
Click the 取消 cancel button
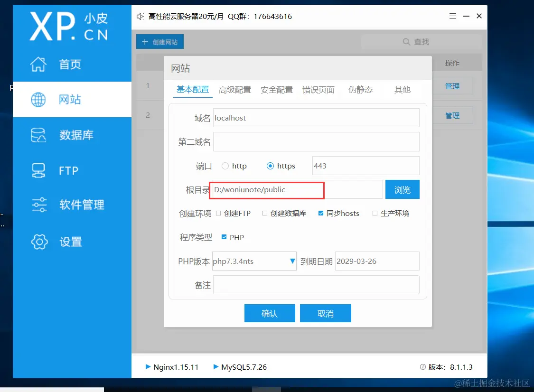(326, 313)
